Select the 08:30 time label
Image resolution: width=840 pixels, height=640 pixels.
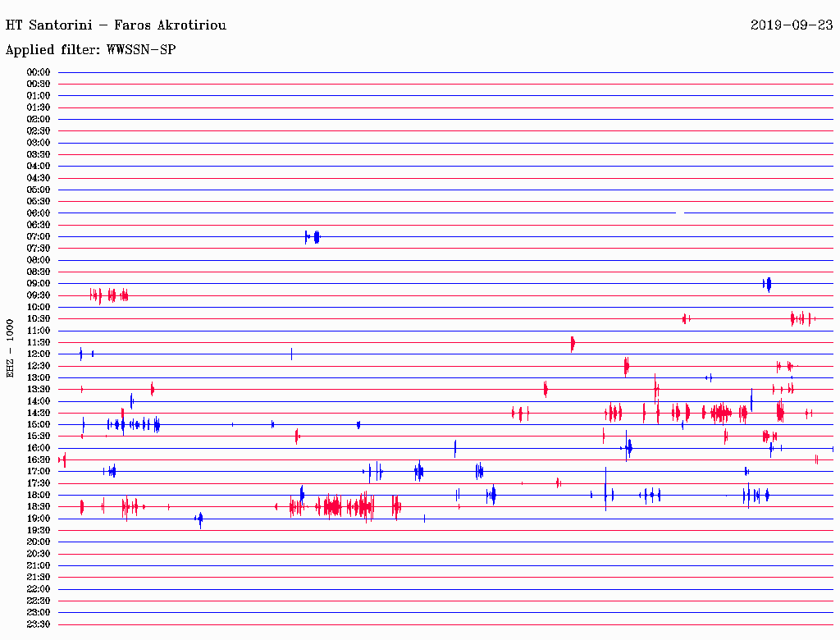[x=39, y=272]
